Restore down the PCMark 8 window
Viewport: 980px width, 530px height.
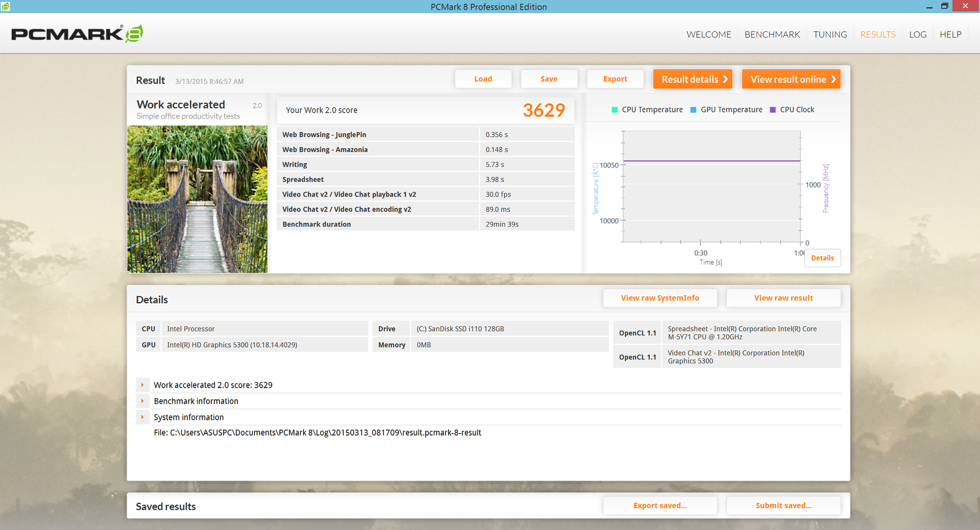click(x=945, y=6)
